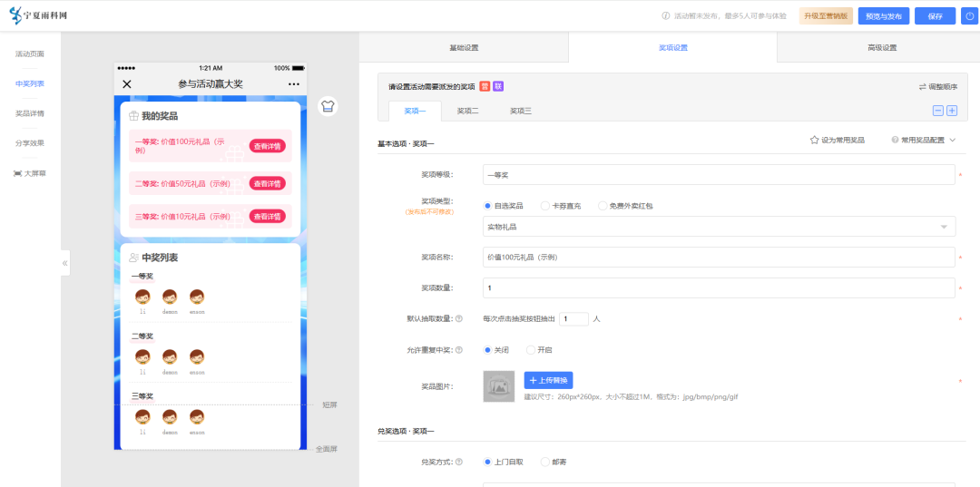
Task: Click the help icon next to 默认抽取数量
Action: point(459,319)
